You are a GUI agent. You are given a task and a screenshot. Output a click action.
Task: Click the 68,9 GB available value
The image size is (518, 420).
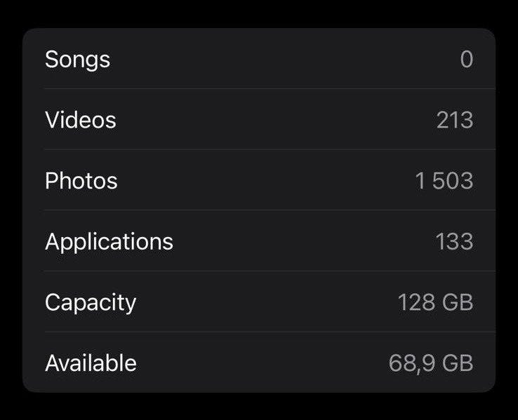click(x=430, y=363)
